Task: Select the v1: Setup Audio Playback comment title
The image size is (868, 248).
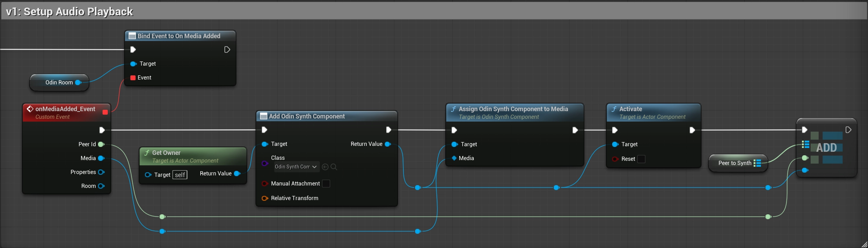Action: point(70,11)
